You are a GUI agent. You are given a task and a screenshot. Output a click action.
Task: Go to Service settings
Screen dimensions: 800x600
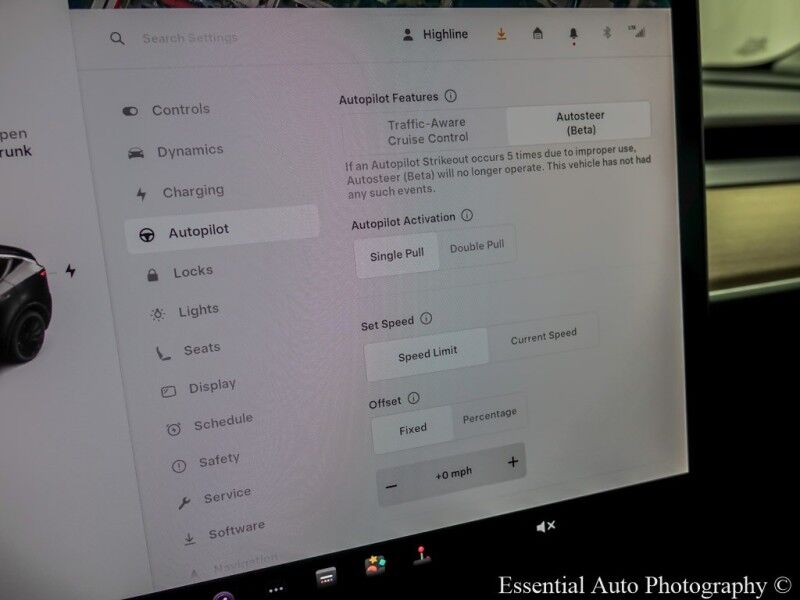tap(214, 497)
